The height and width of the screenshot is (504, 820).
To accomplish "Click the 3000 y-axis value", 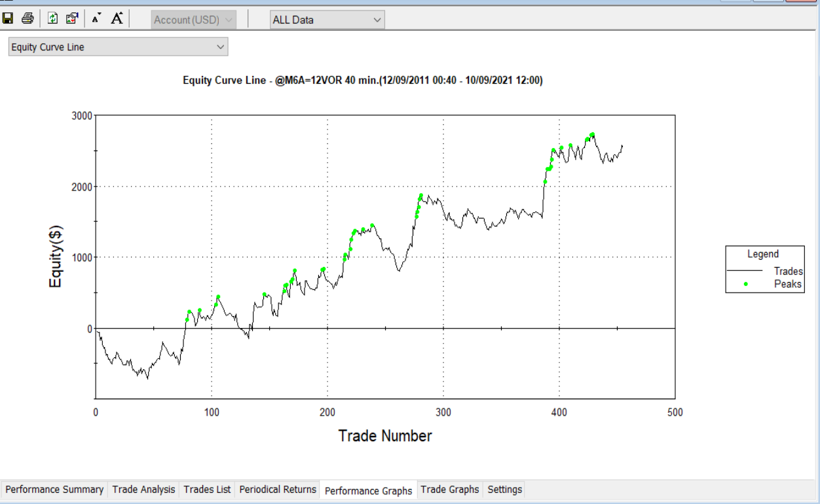I will pyautogui.click(x=81, y=116).
